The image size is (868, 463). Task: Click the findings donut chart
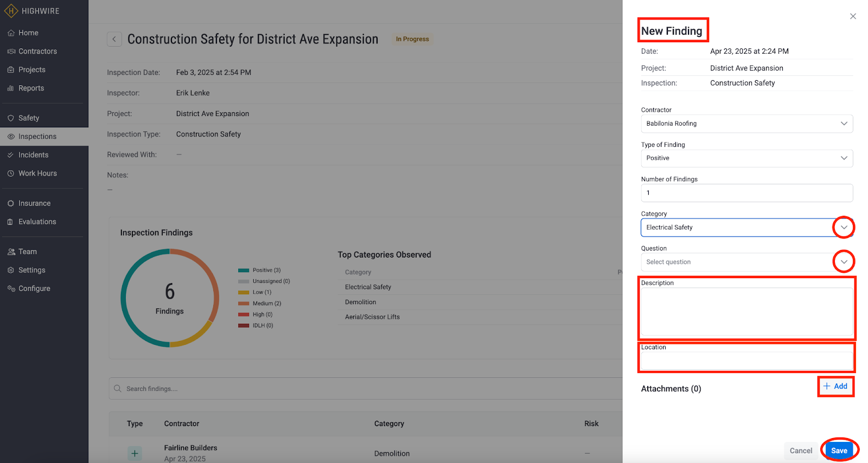pos(170,298)
